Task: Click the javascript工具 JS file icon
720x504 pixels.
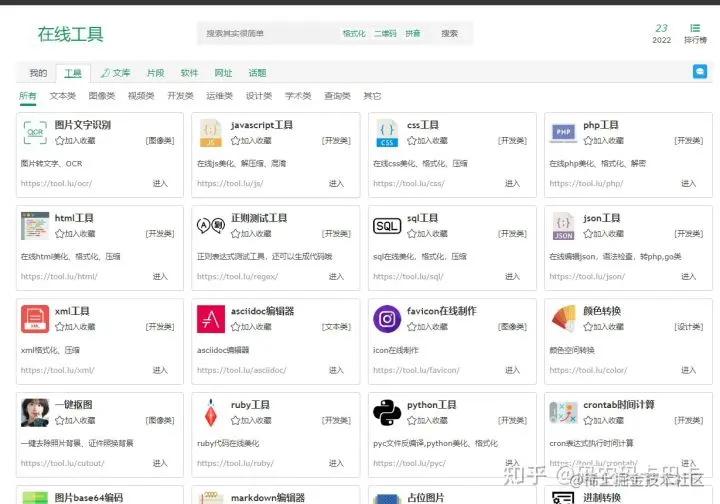Action: 211,133
